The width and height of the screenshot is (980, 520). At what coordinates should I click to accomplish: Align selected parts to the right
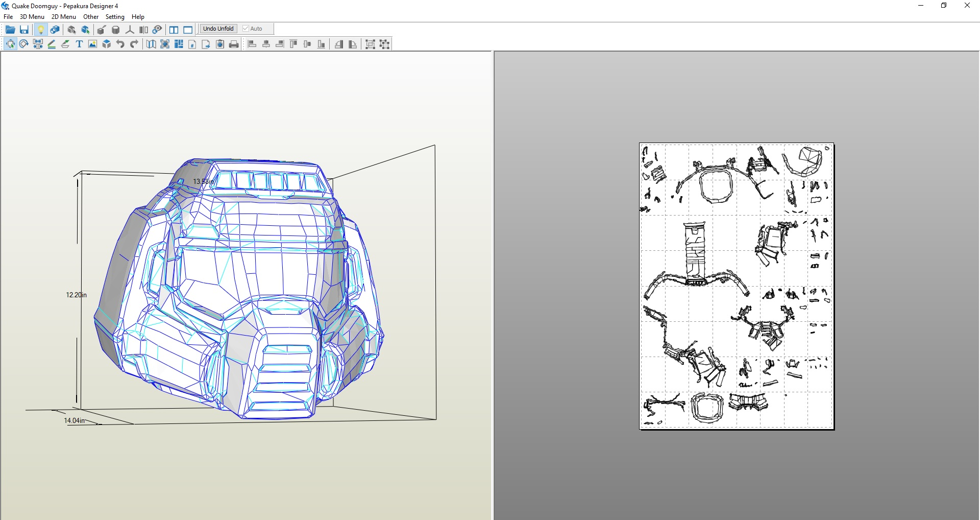(x=280, y=44)
